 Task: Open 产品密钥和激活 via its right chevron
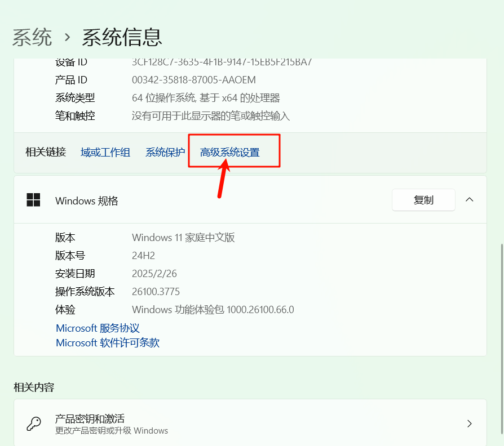469,423
